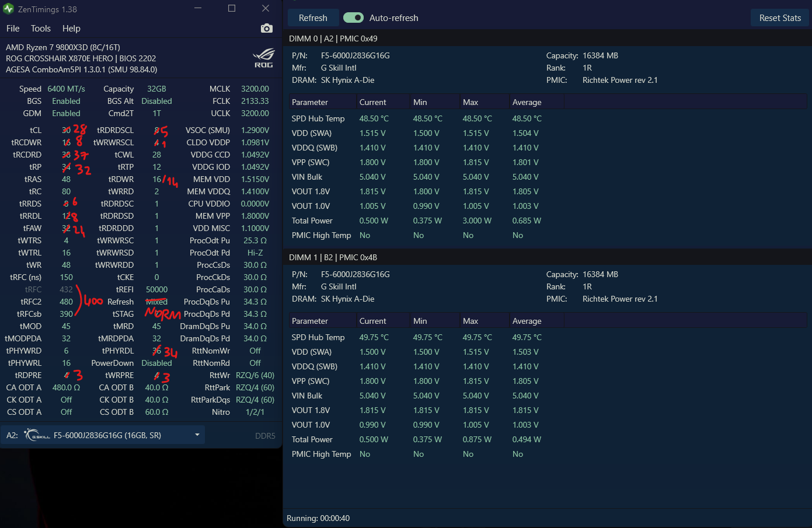Click the DIMM 0 VPP (SWC) average 1.801 V

(525, 162)
